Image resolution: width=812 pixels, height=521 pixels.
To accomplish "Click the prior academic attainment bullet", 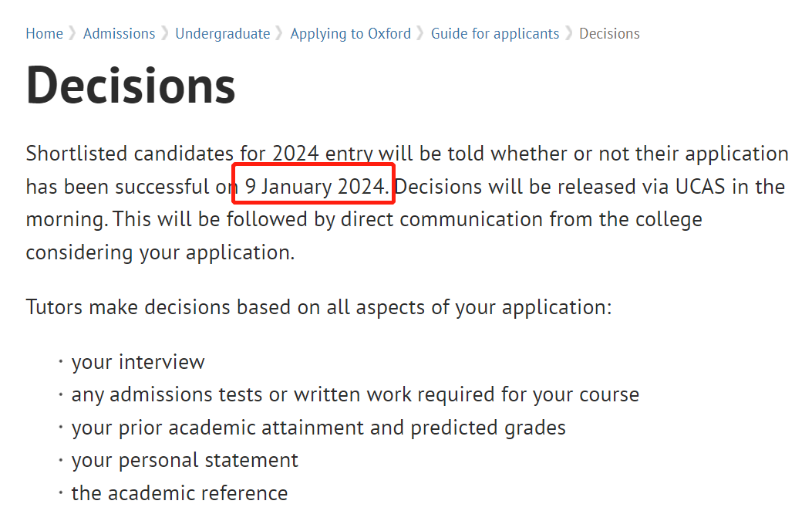I will (x=318, y=428).
